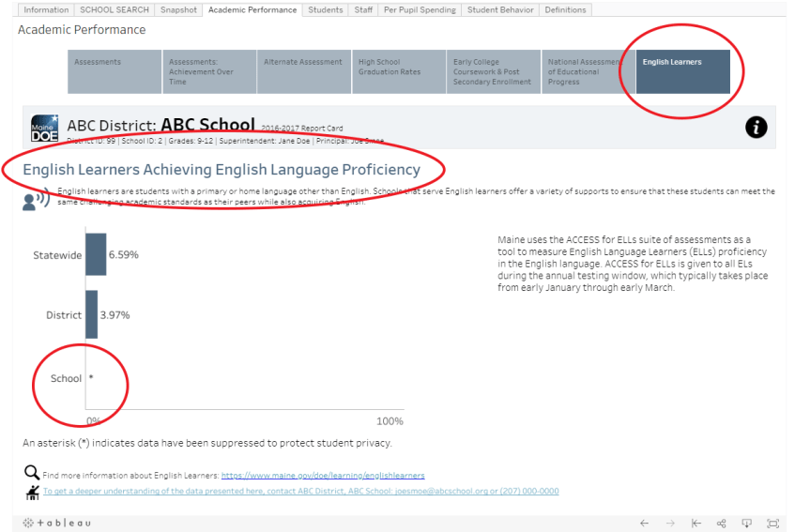Open the maine.gov English learners link
Viewport: 810px width, 532px height.
point(323,476)
